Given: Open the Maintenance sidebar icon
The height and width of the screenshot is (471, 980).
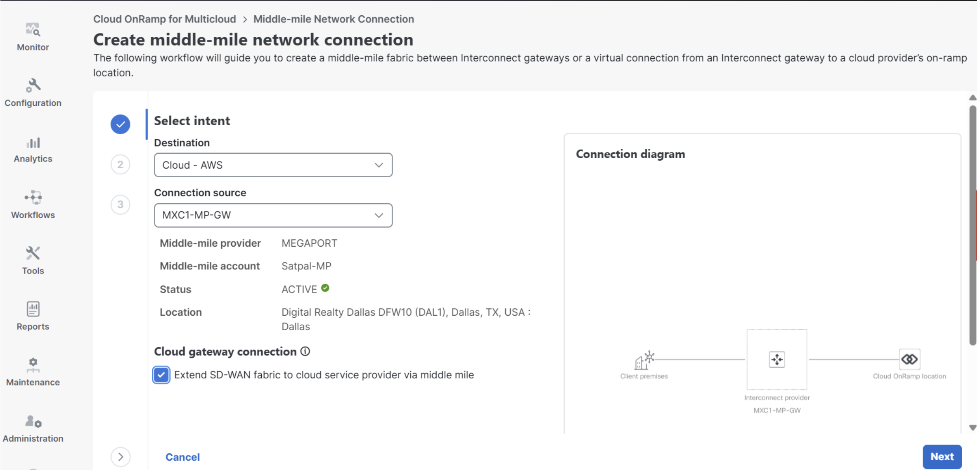Looking at the screenshot, I should pyautogui.click(x=33, y=365).
